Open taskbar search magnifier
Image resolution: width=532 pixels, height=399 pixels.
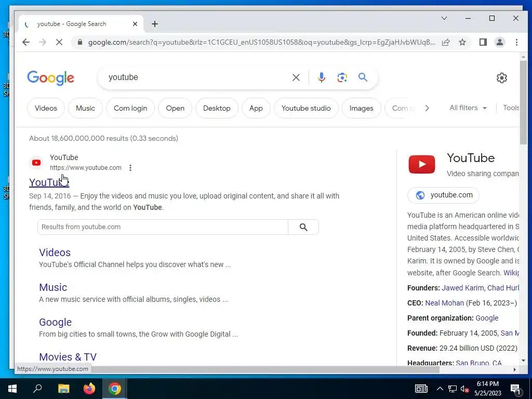[x=37, y=389]
